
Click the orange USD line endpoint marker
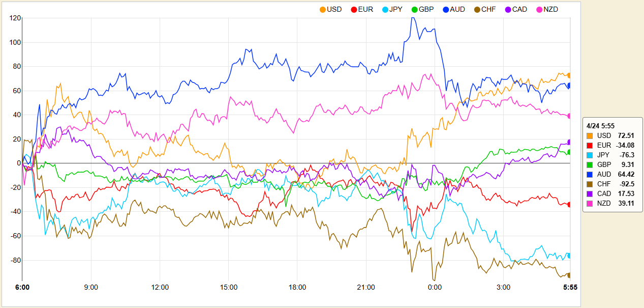coord(570,75)
